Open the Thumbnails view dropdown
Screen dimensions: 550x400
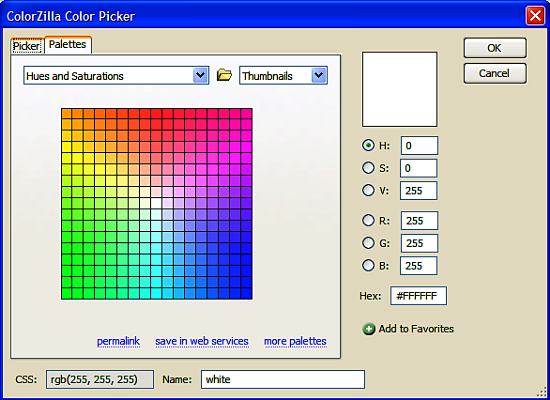[x=283, y=75]
